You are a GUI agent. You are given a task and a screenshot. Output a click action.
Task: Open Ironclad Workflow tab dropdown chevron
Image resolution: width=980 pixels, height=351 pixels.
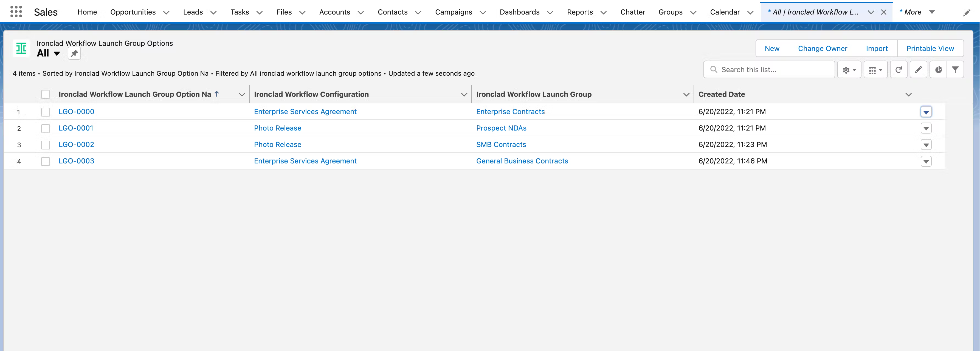871,12
